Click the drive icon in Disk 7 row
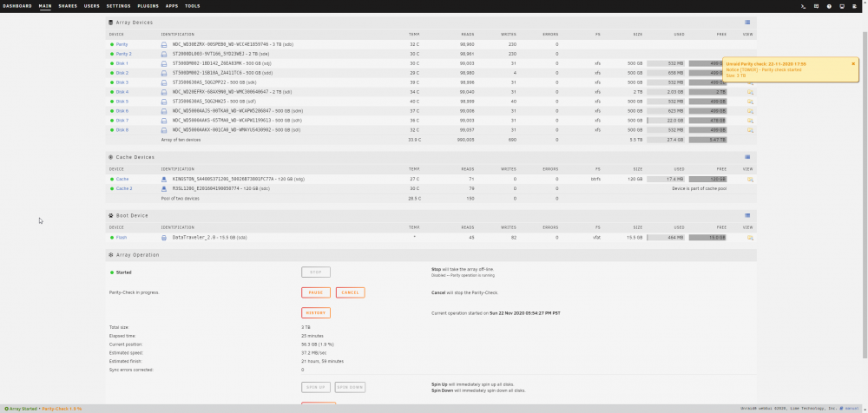 164,121
